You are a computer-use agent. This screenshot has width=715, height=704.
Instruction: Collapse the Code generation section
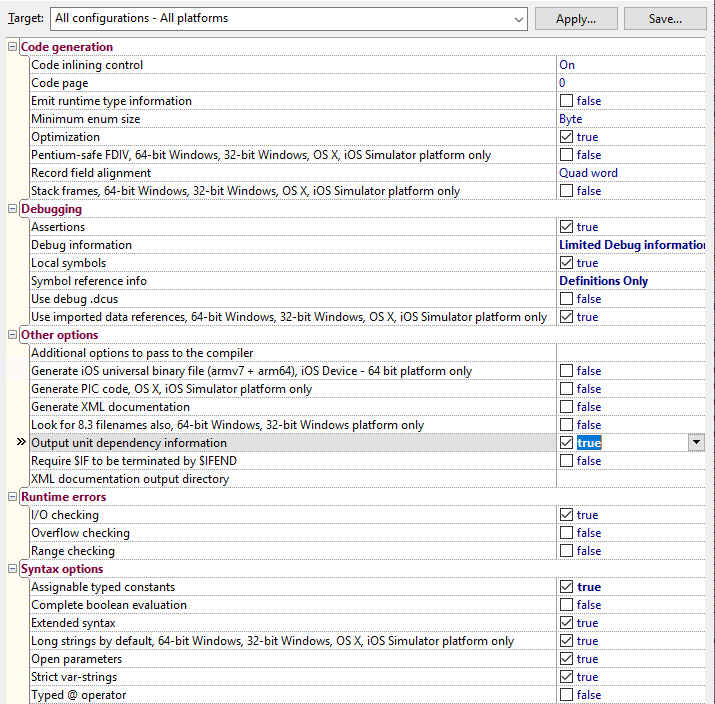(13, 47)
